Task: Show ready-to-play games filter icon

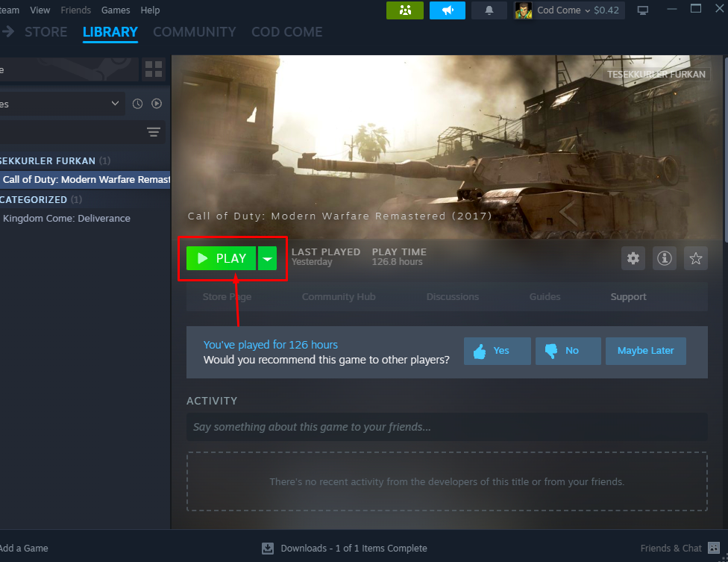Action: click(x=157, y=104)
